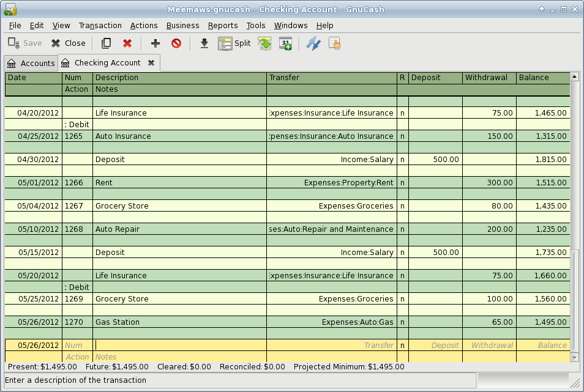Click the scrollbar up arrow of the register
This screenshot has width=584, height=392.
click(574, 77)
